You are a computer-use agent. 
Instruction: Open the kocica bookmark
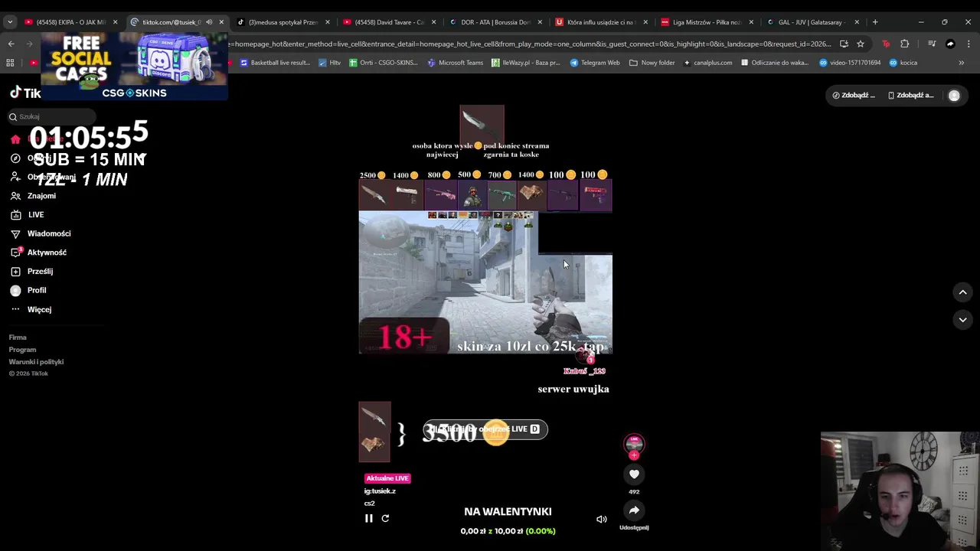point(903,63)
